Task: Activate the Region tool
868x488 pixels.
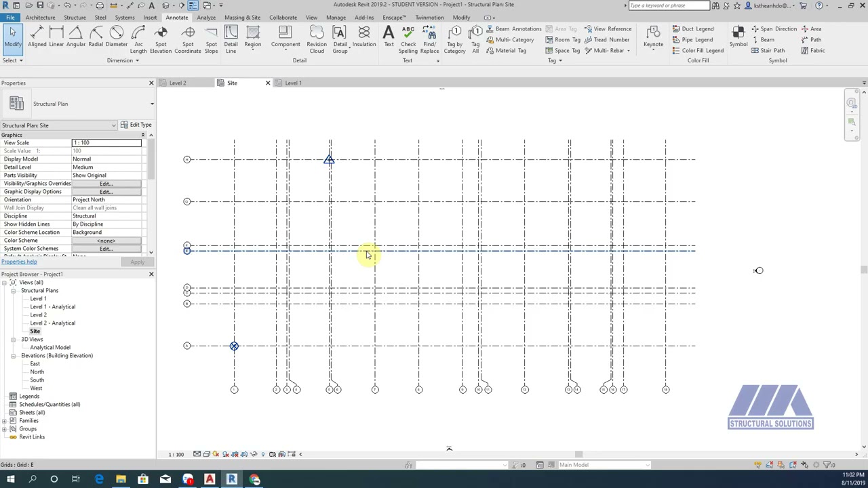Action: click(253, 37)
